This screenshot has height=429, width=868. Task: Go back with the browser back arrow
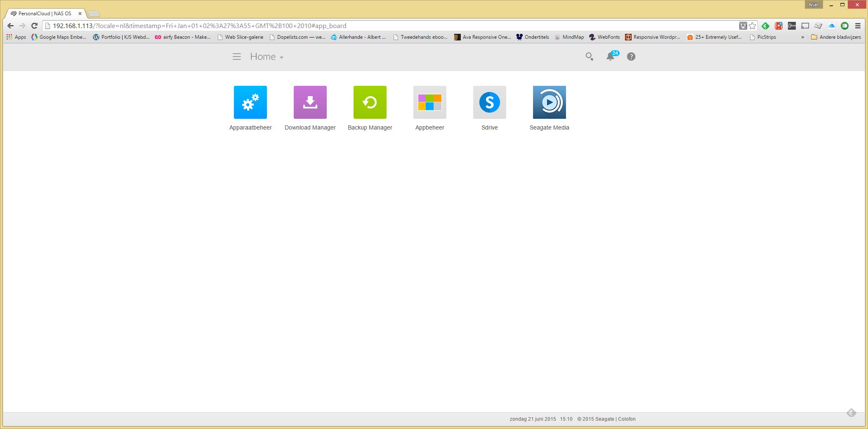click(11, 26)
